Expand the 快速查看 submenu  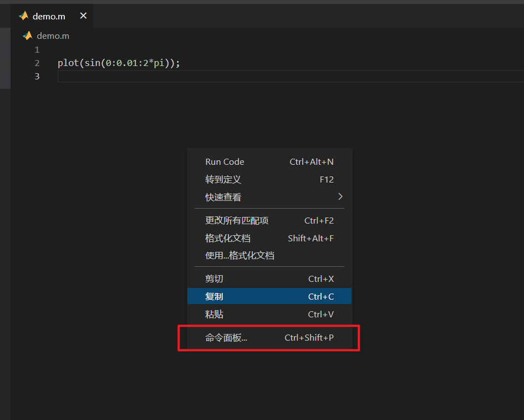click(x=269, y=197)
